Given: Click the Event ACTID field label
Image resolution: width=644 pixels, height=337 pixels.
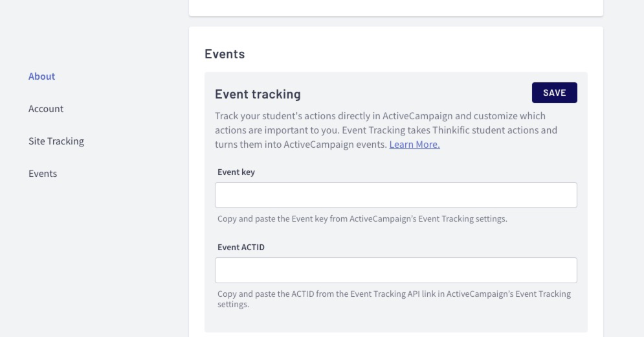Looking at the screenshot, I should point(241,248).
